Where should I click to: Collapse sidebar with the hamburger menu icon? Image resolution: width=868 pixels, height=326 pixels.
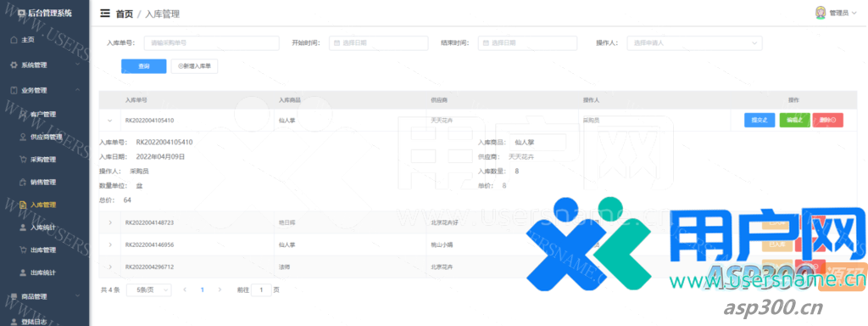[104, 14]
